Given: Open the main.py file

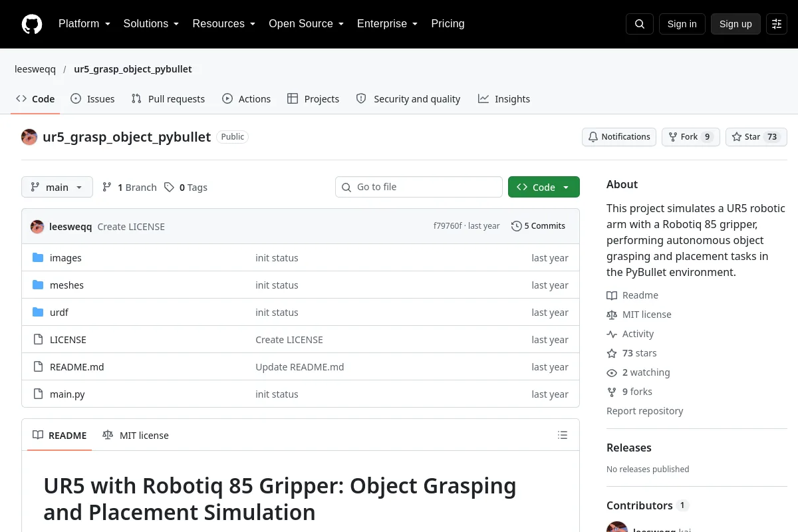Looking at the screenshot, I should tap(67, 394).
